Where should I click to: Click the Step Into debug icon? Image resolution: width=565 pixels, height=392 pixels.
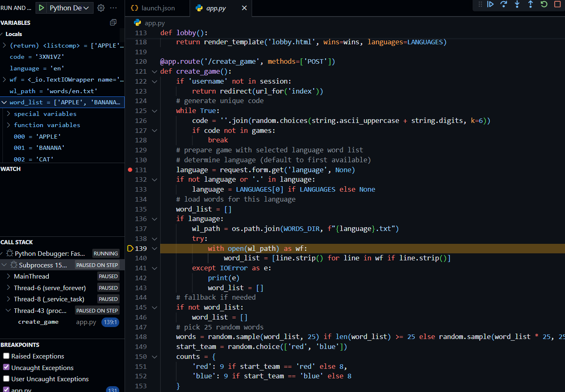pyautogui.click(x=517, y=4)
